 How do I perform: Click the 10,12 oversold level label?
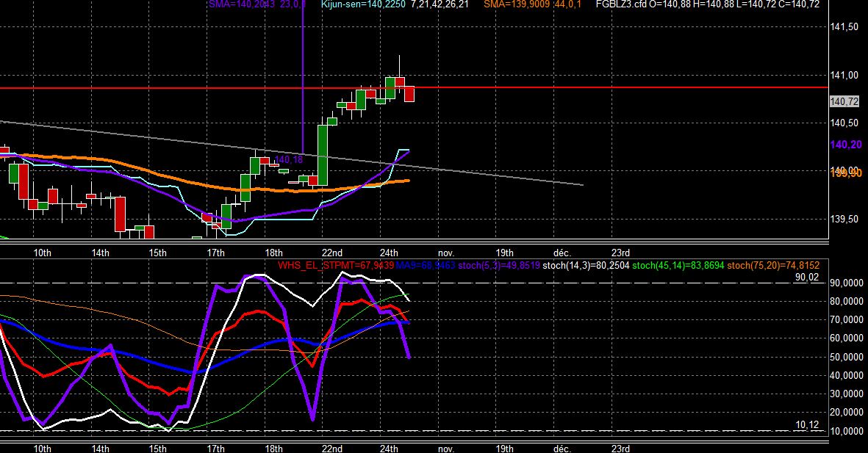coord(806,425)
